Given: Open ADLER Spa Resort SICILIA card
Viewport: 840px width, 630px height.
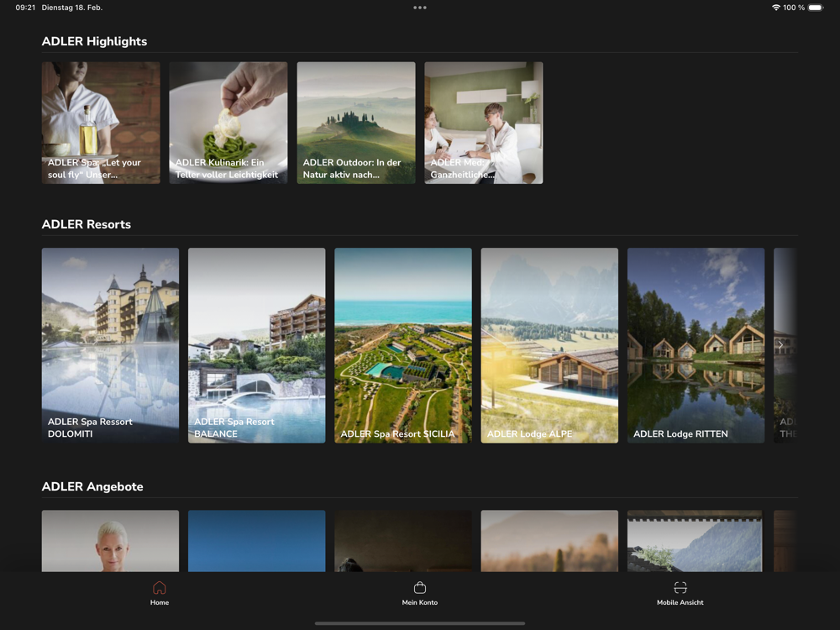Looking at the screenshot, I should pos(403,345).
